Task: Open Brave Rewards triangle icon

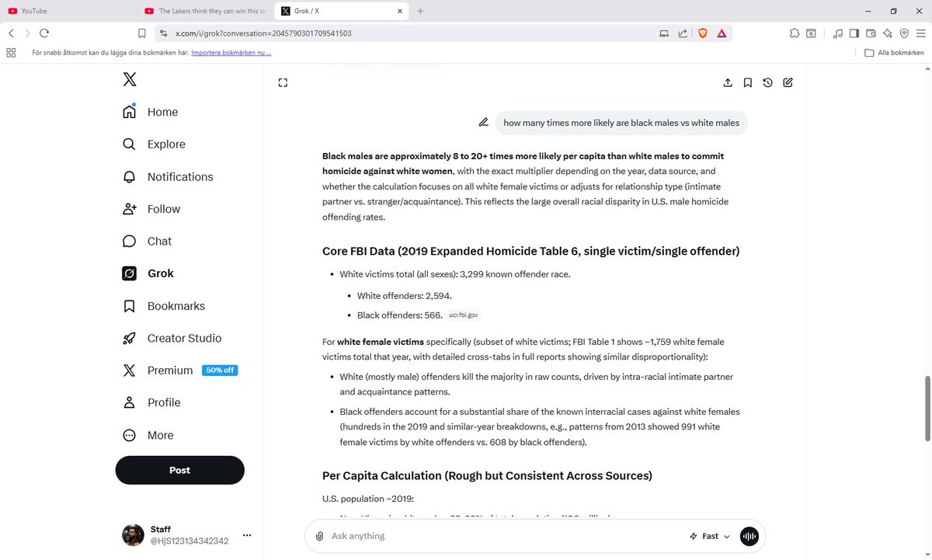Action: pyautogui.click(x=722, y=33)
